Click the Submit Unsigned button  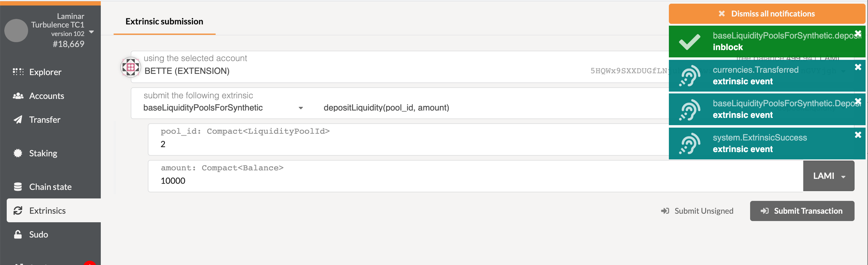(x=697, y=211)
